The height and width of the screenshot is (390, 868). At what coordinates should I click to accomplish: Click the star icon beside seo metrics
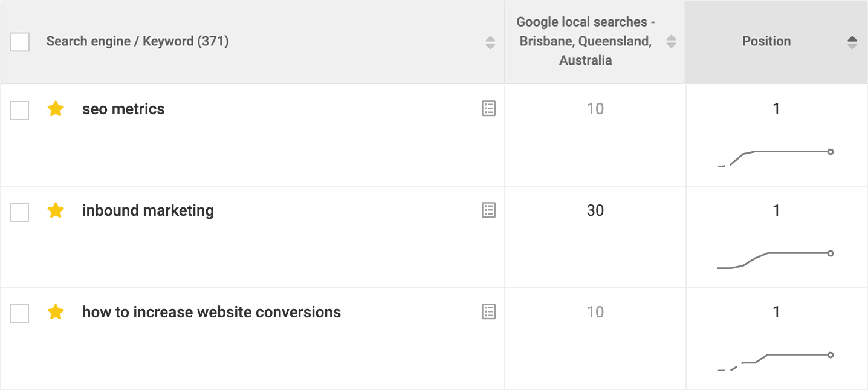pos(56,109)
